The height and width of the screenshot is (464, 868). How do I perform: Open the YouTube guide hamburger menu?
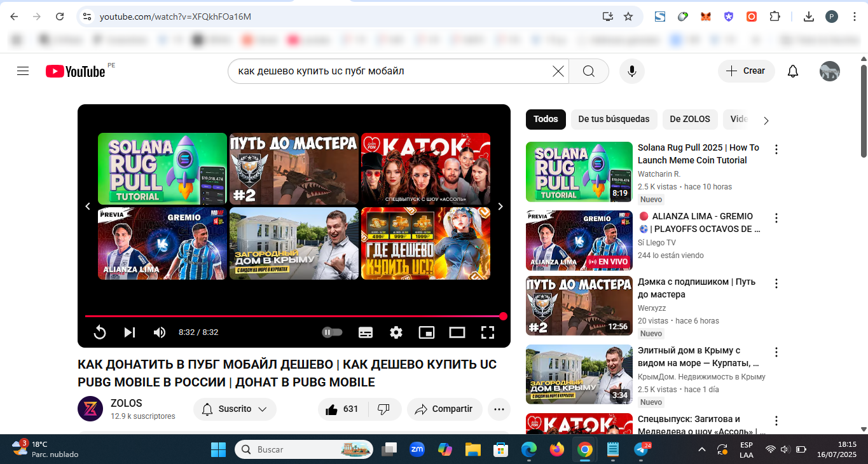23,71
